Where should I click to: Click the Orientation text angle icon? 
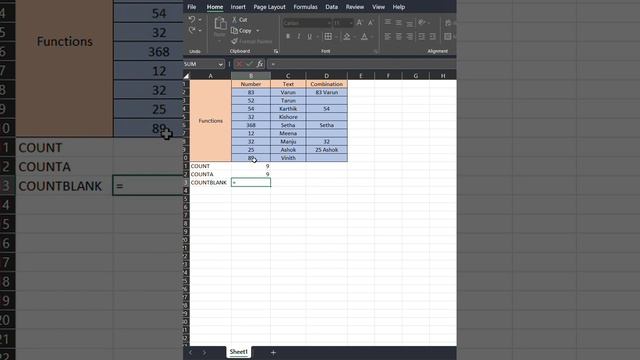422,22
